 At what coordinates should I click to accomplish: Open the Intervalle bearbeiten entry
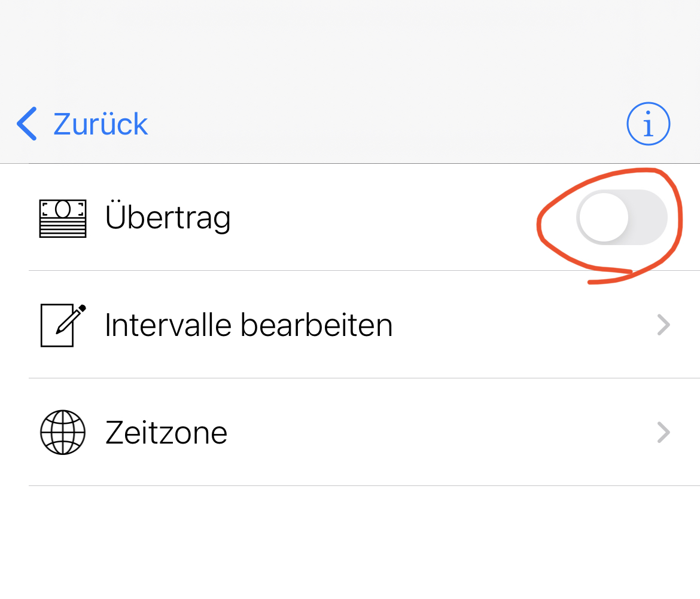tap(248, 325)
